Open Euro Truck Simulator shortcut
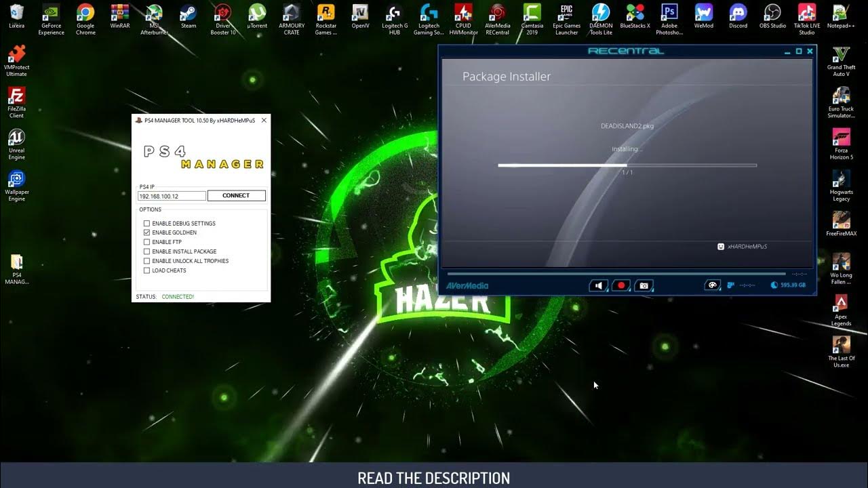This screenshot has width=868, height=488. pos(841,102)
